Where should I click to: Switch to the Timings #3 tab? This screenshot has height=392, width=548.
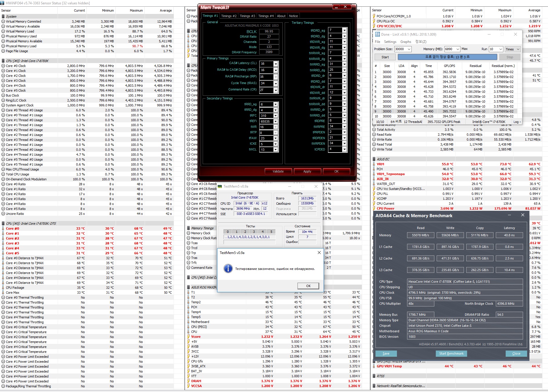(x=247, y=16)
